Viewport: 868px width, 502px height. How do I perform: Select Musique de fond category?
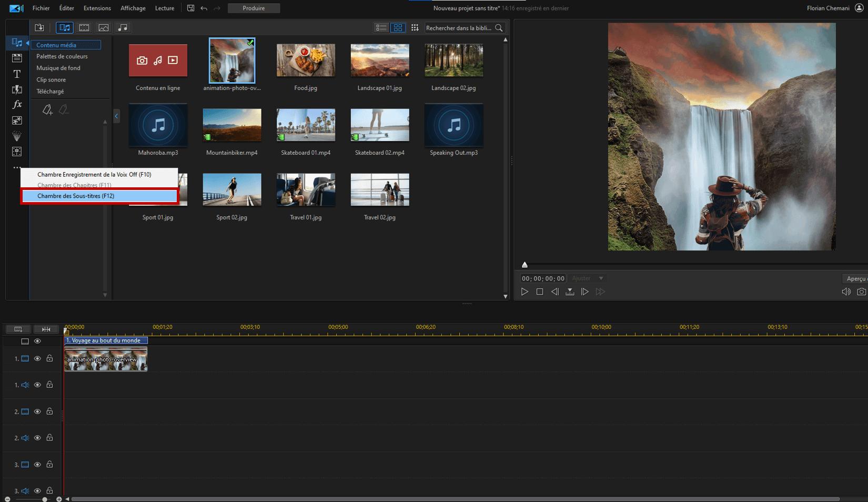58,68
